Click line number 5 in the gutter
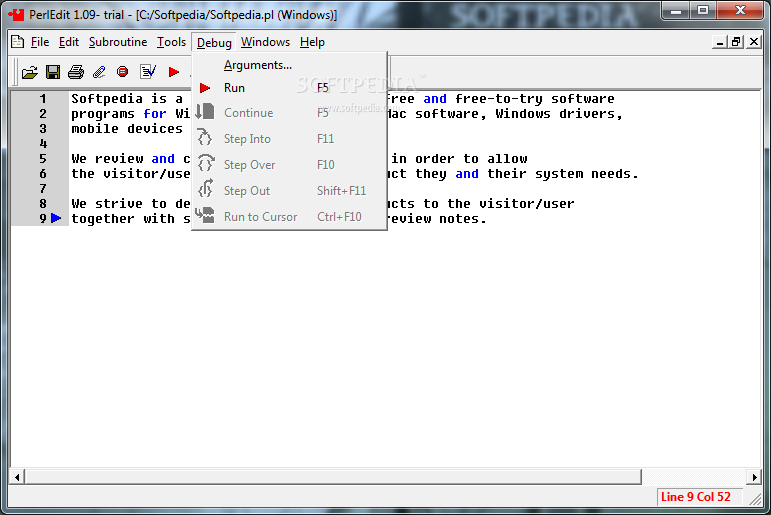The width and height of the screenshot is (771, 515). (43, 159)
